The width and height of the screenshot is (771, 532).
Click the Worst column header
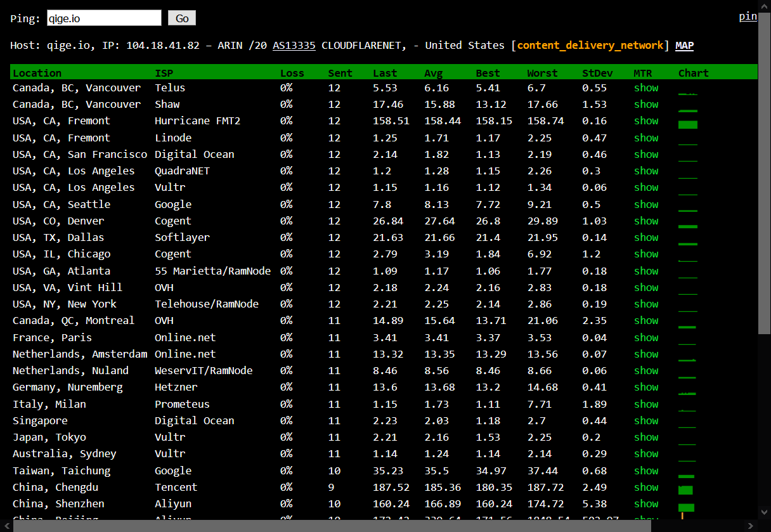pyautogui.click(x=542, y=73)
